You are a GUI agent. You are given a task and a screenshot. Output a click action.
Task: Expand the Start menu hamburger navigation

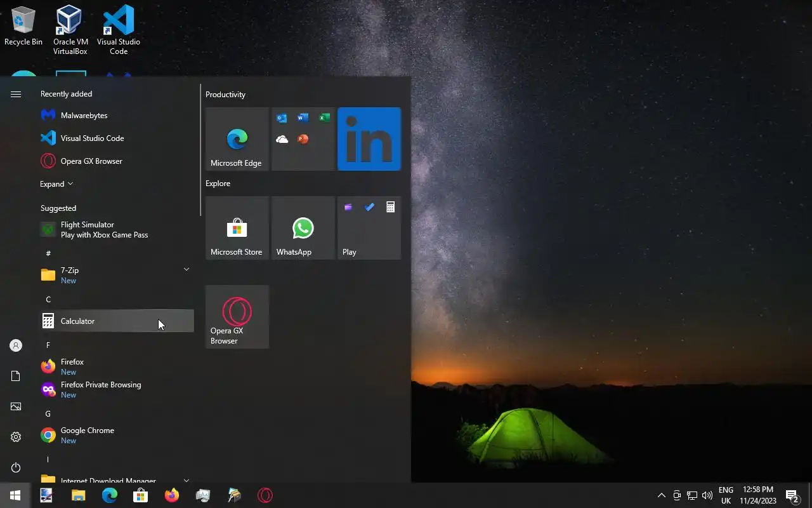[x=16, y=94]
